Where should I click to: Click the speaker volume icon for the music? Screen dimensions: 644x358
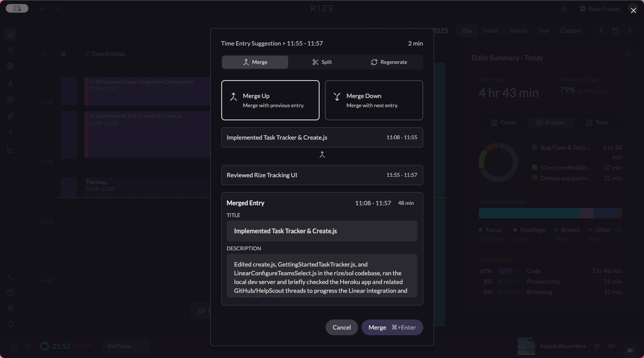[612, 346]
